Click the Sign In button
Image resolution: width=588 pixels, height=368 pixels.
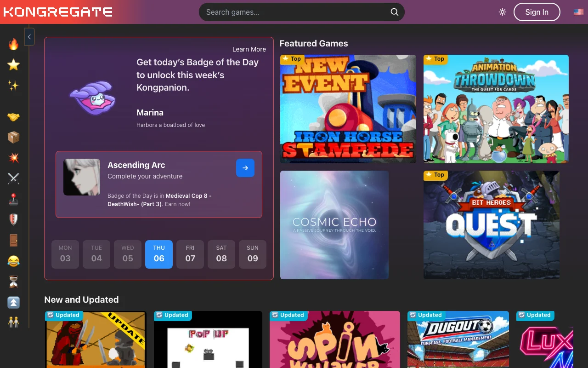[x=537, y=12]
